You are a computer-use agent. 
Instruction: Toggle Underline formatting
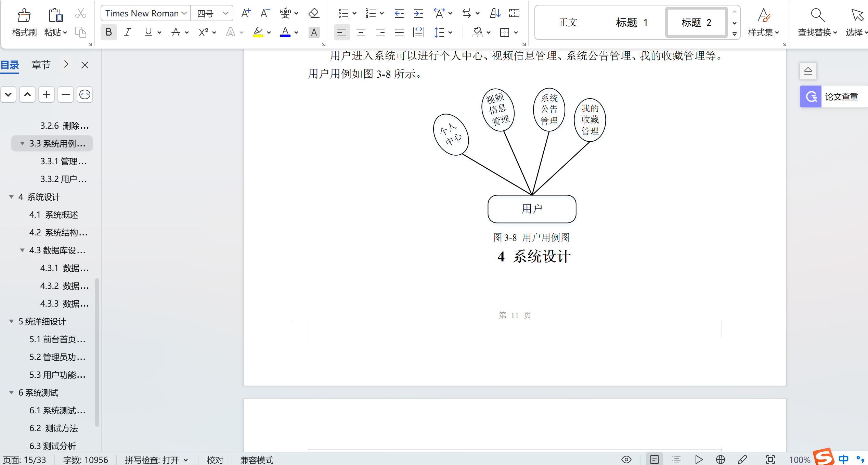(x=148, y=32)
